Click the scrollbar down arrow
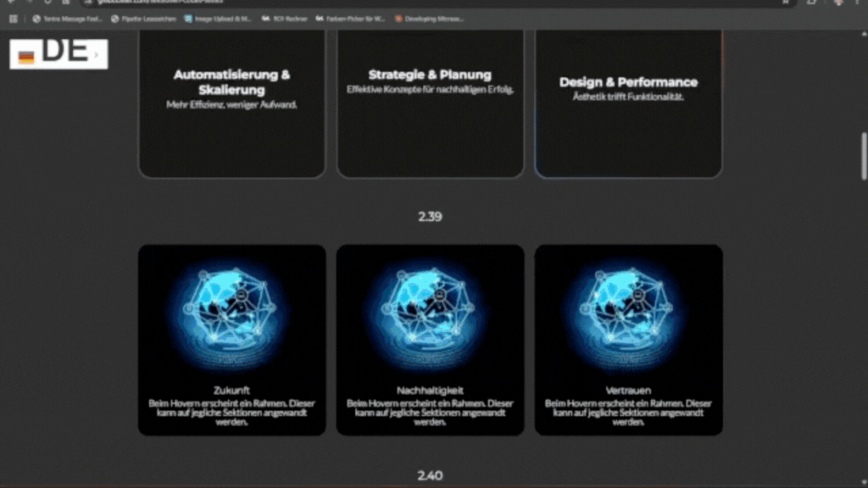 864,482
